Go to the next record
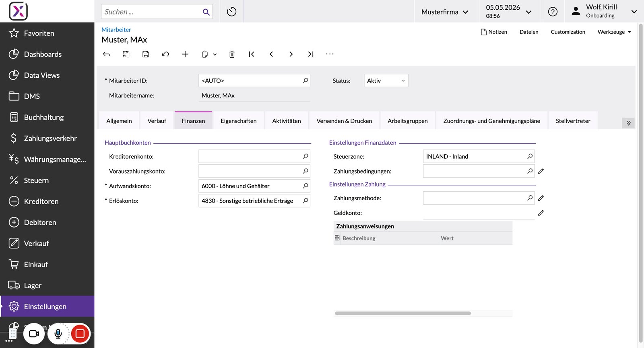 click(291, 54)
